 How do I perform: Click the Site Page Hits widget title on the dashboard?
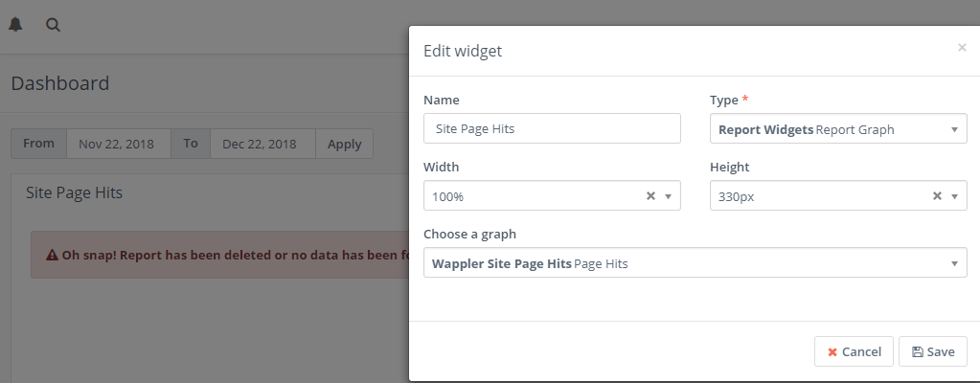pos(75,192)
